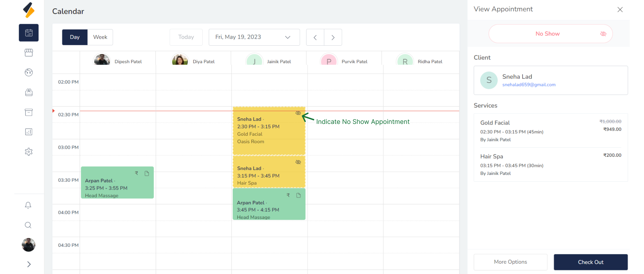Open the Calendar icon in sidebar
644x274 pixels.
(29, 33)
